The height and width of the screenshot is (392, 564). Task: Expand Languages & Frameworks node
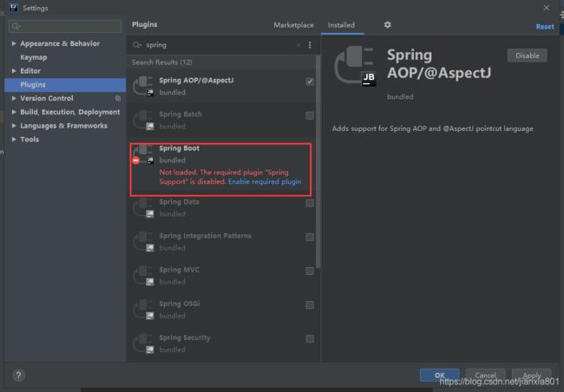pyautogui.click(x=14, y=126)
